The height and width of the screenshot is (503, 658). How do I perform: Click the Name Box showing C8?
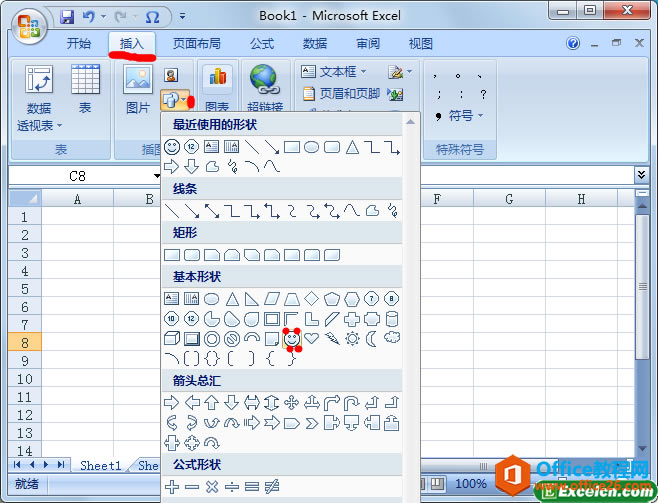(84, 176)
